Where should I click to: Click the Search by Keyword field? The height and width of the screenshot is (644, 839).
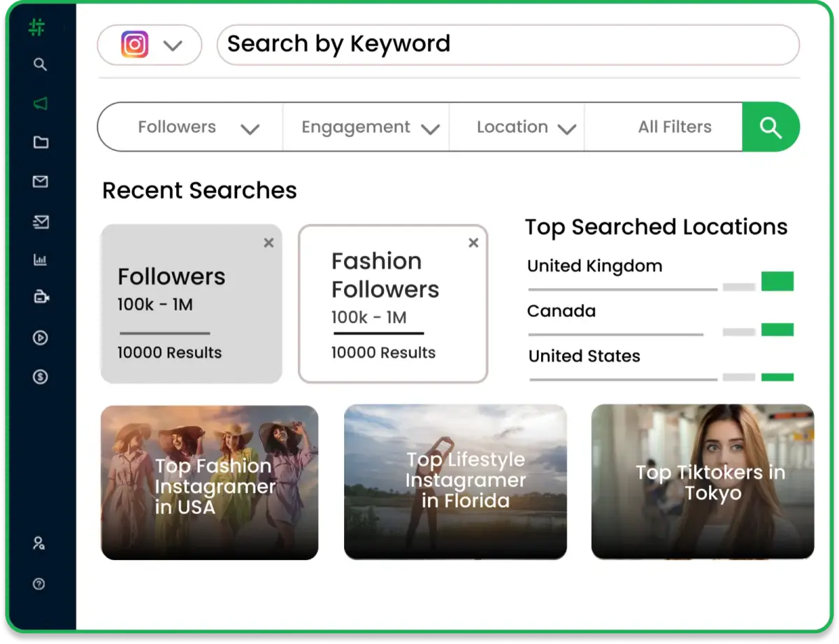click(508, 45)
